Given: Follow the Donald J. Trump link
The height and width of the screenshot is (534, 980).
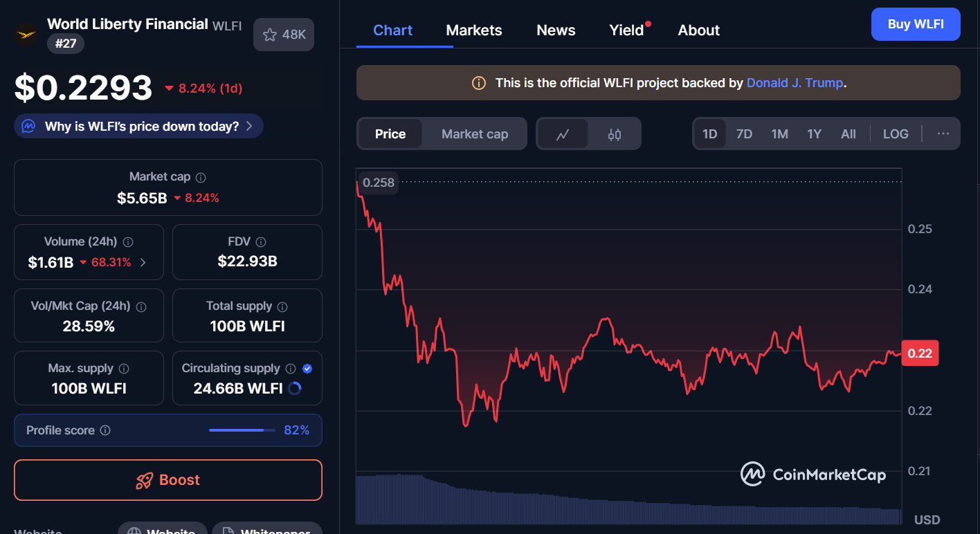Looking at the screenshot, I should [795, 83].
